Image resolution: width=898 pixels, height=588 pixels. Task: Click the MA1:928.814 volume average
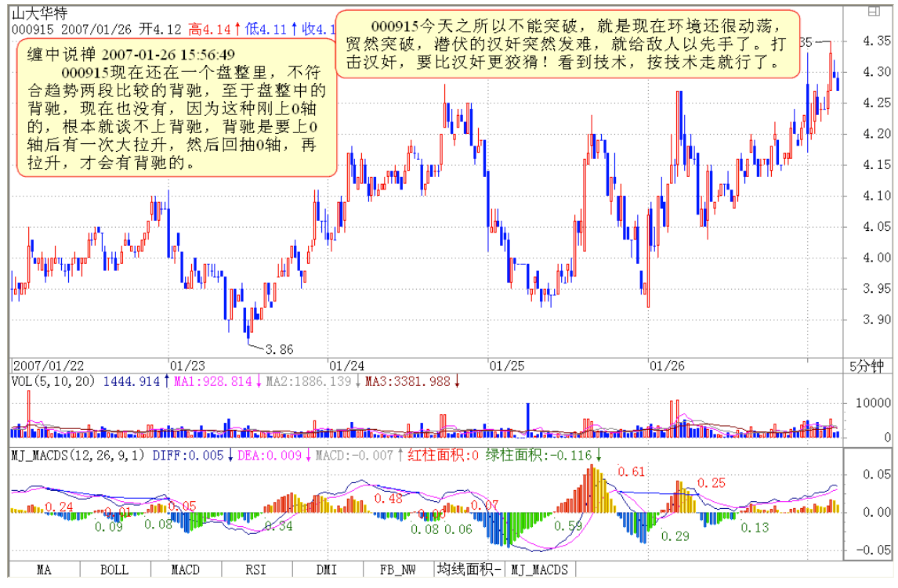point(213,381)
